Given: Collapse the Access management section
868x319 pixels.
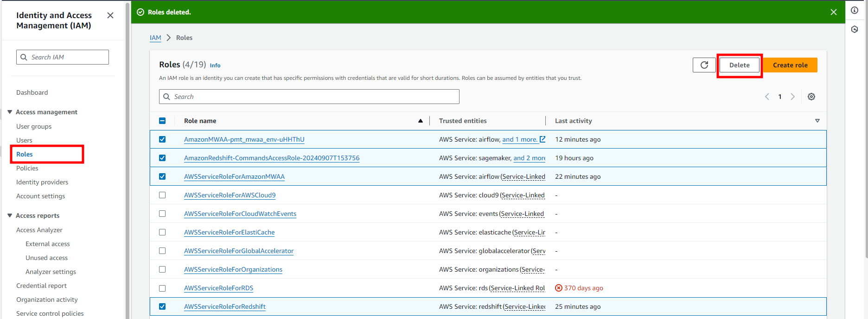Looking at the screenshot, I should 10,112.
